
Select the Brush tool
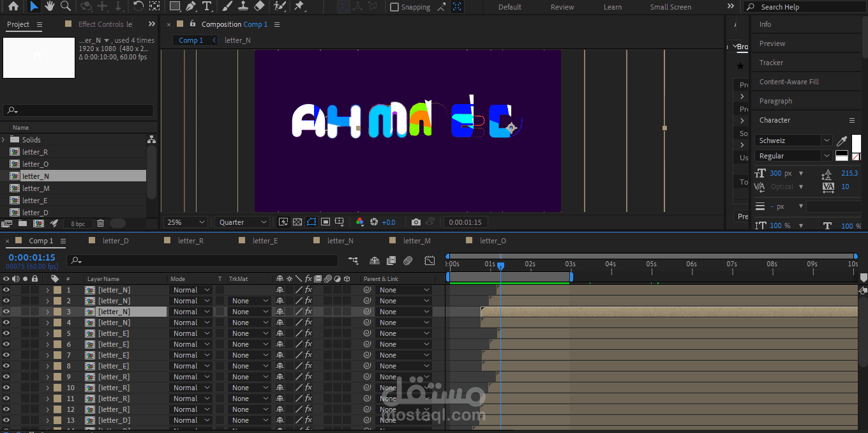[x=225, y=7]
